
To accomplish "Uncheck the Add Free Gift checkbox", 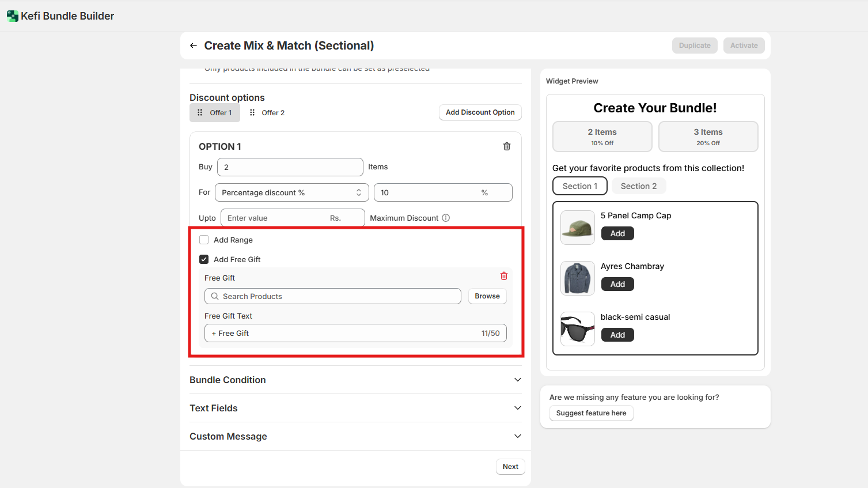I will point(204,259).
